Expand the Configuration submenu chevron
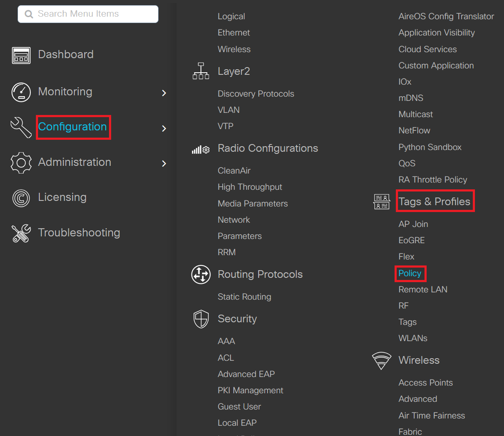This screenshot has height=436, width=504. click(164, 128)
